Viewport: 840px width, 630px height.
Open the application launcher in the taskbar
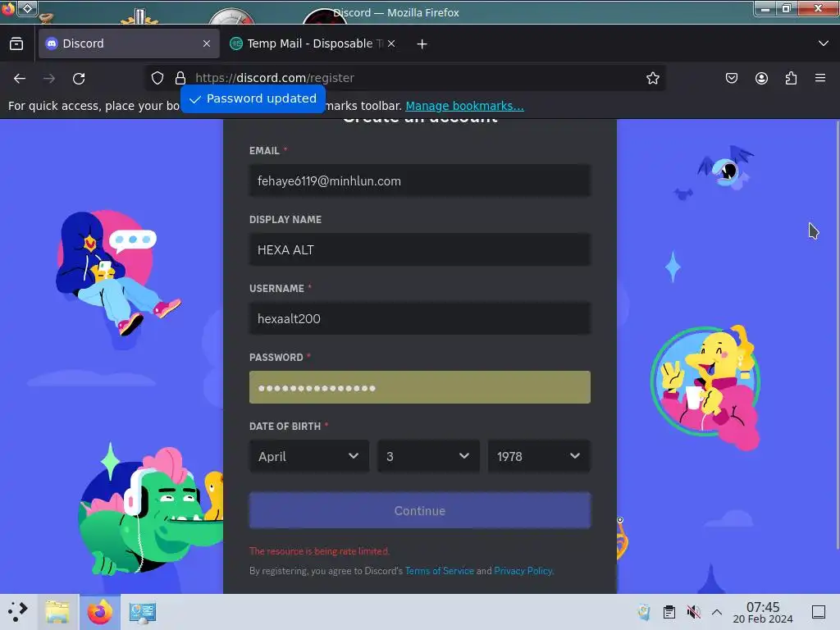(x=18, y=612)
